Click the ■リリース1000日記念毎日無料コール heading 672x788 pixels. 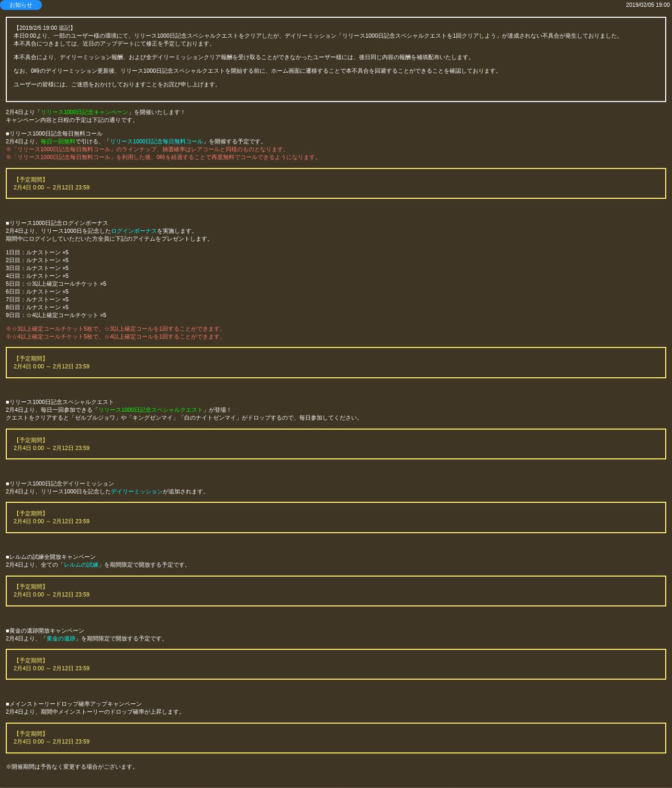[x=54, y=133]
